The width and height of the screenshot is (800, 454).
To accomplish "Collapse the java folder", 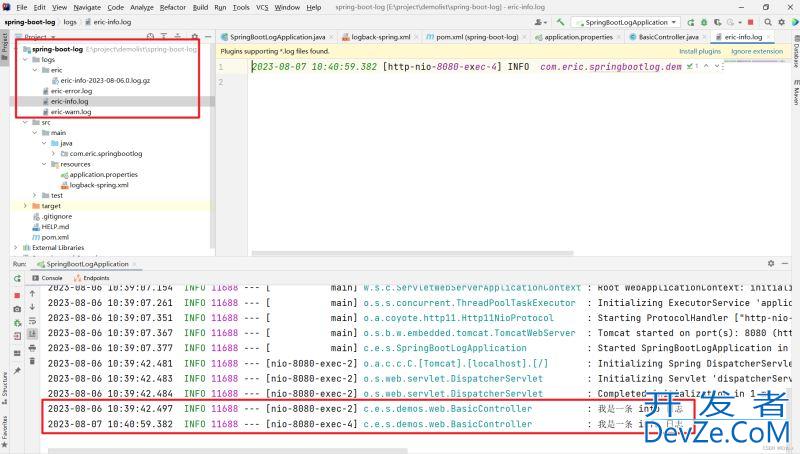I will coord(44,143).
